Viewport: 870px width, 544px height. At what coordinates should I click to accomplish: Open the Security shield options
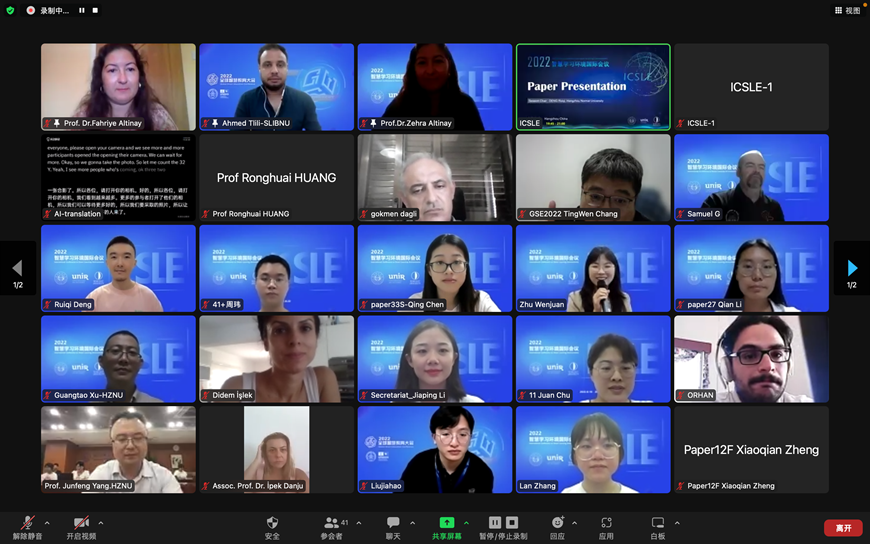click(x=272, y=524)
